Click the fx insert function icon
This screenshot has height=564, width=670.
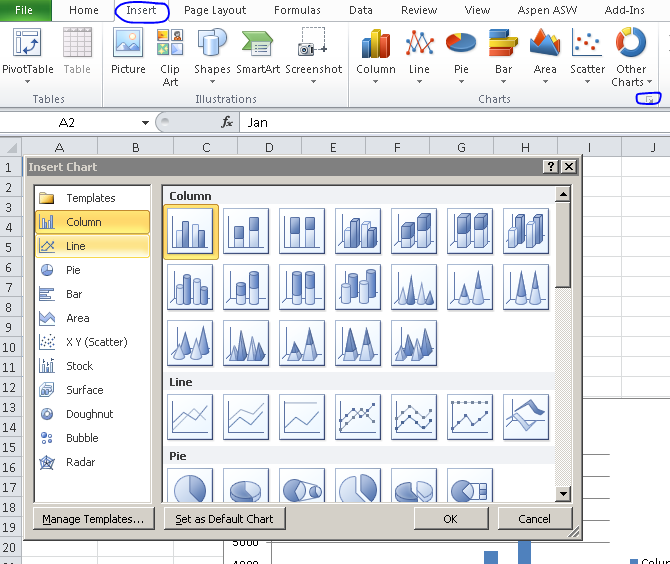click(x=227, y=123)
